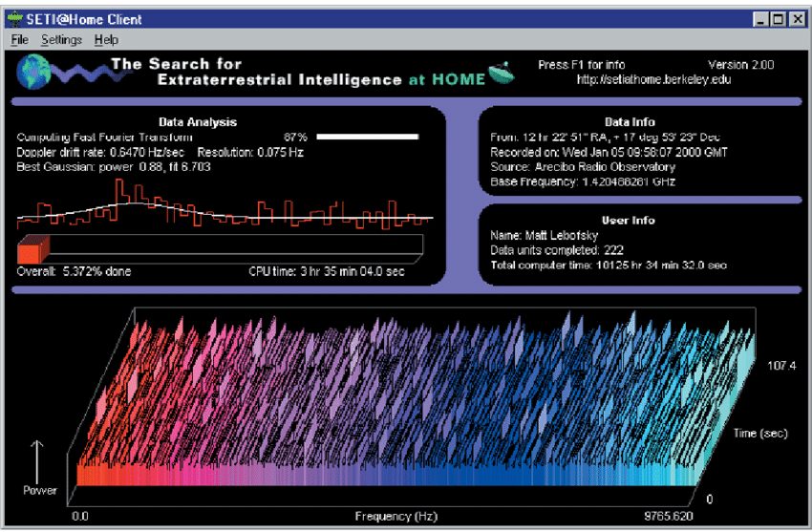Click 'Press F1 for info' text

click(581, 65)
